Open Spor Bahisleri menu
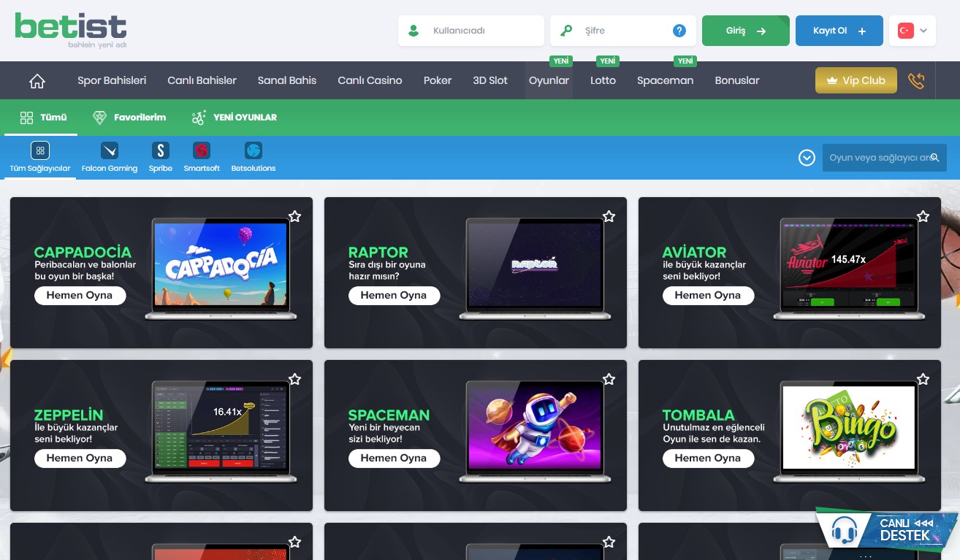Screen dimensions: 960x560 (112, 80)
